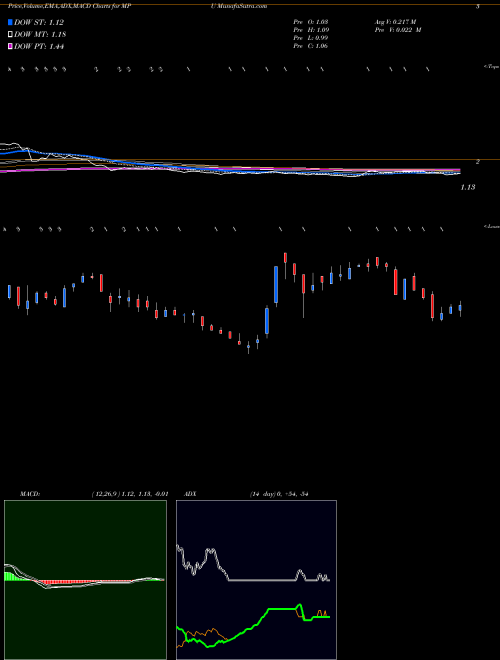
Task: Select the 'DOW PT: 1.44' legend label
Action: click(x=39, y=47)
